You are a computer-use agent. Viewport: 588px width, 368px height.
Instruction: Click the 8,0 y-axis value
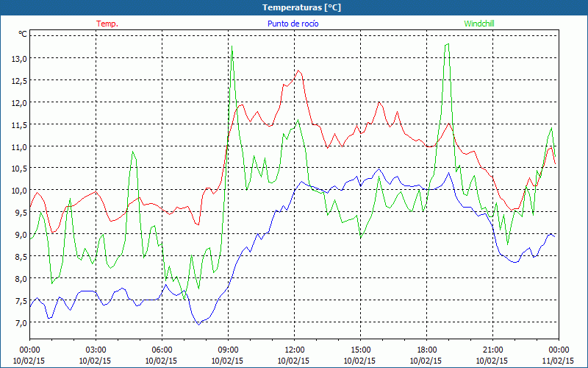coord(21,279)
